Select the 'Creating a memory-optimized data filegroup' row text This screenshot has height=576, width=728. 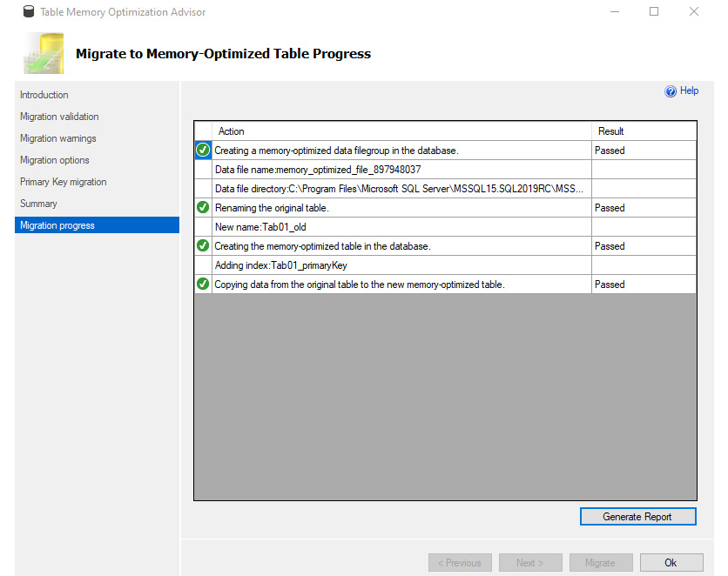[337, 151]
